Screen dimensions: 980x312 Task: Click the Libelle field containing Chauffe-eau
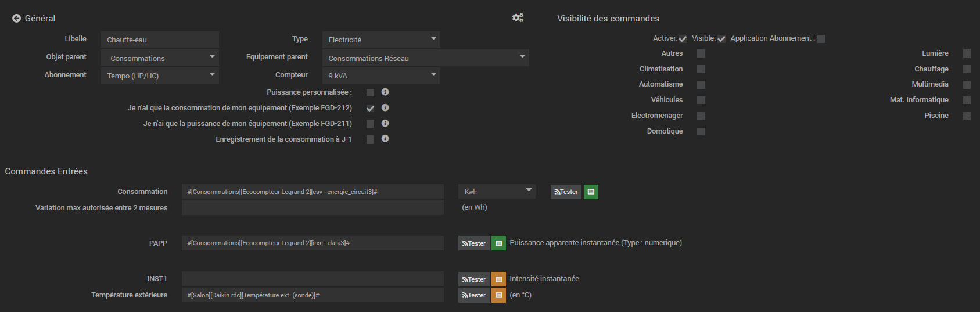[x=160, y=40]
